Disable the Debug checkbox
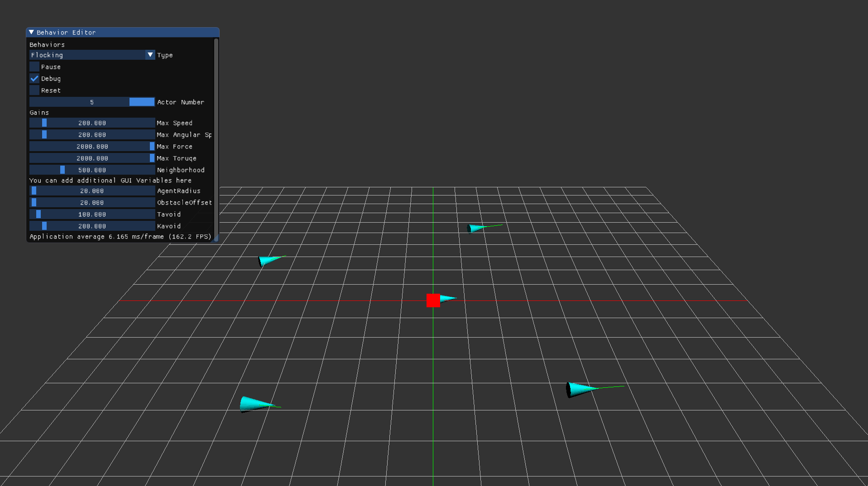 34,78
